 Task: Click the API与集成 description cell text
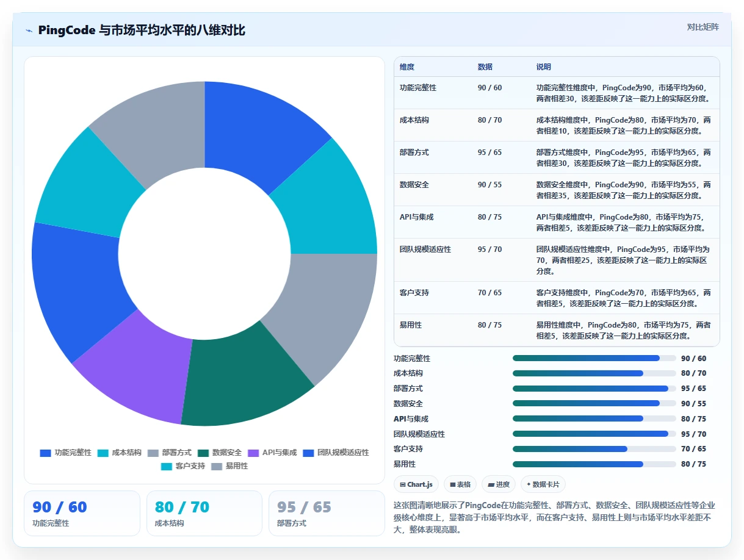[x=622, y=223]
